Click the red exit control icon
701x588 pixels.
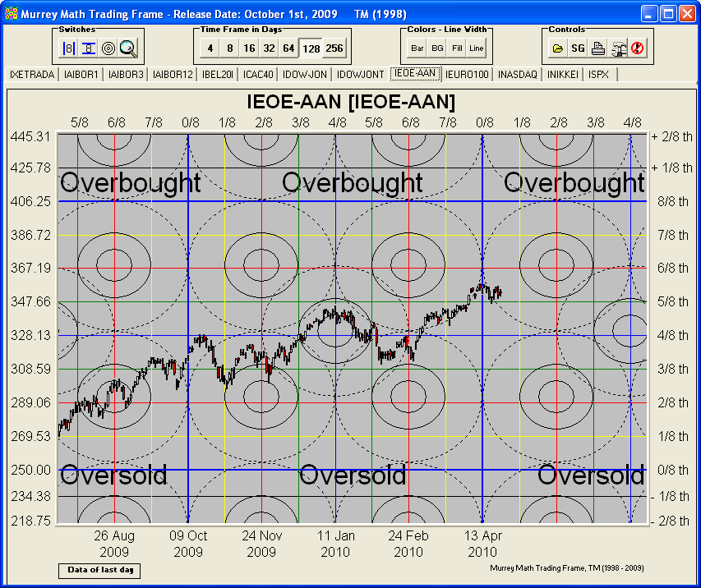point(638,48)
